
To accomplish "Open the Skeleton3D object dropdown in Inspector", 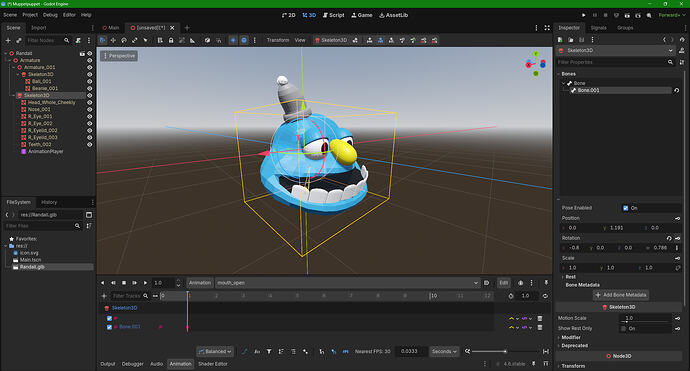I will (x=616, y=50).
